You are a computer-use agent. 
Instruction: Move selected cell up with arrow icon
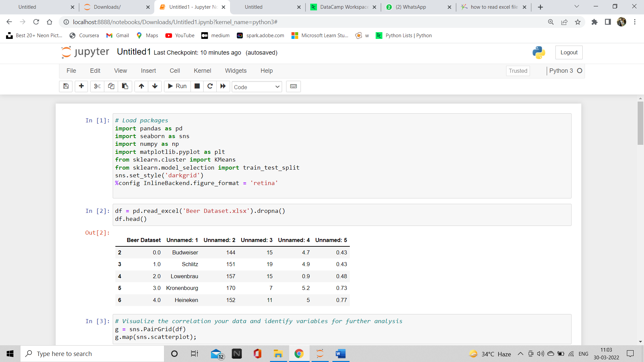pyautogui.click(x=141, y=86)
